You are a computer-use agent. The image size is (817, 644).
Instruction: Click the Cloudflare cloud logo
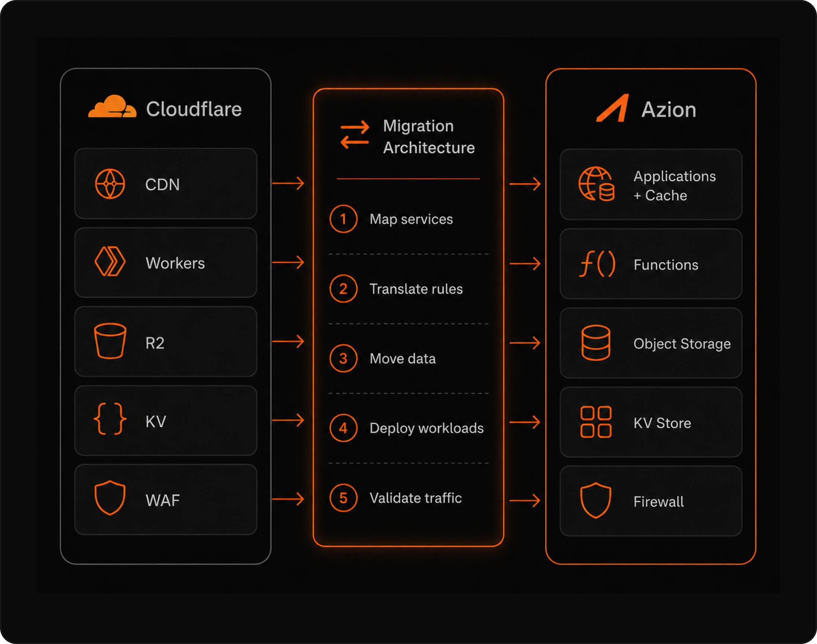(x=112, y=106)
